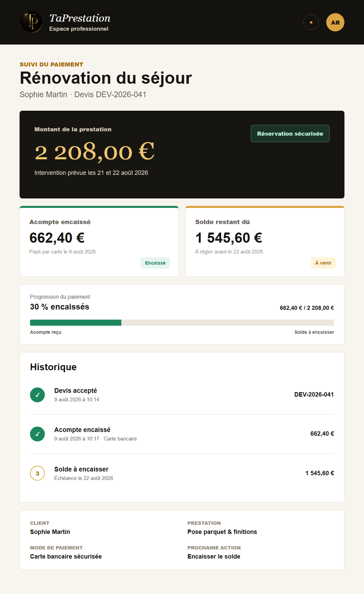The width and height of the screenshot is (364, 594).
Task: Click the TaPrestation TP logo icon
Action: coord(31,22)
